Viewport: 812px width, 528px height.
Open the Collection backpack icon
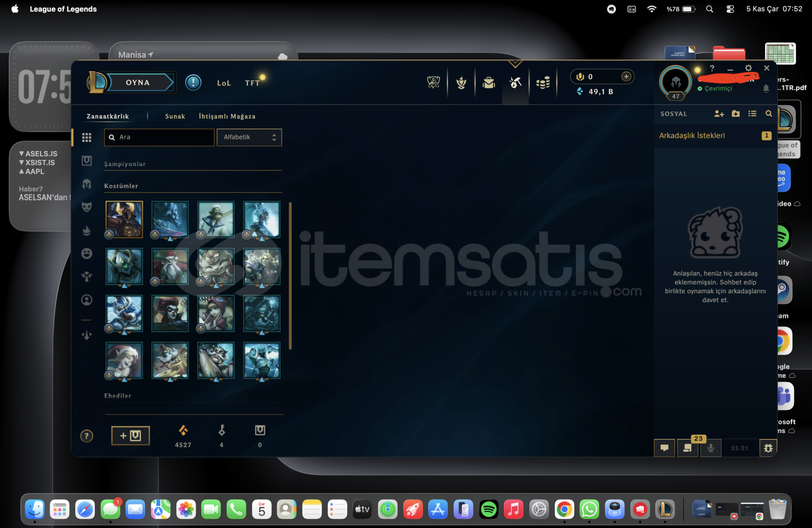(x=488, y=83)
